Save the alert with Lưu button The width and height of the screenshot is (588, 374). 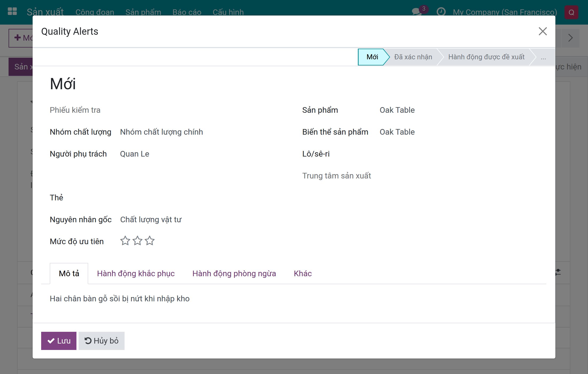(59, 341)
